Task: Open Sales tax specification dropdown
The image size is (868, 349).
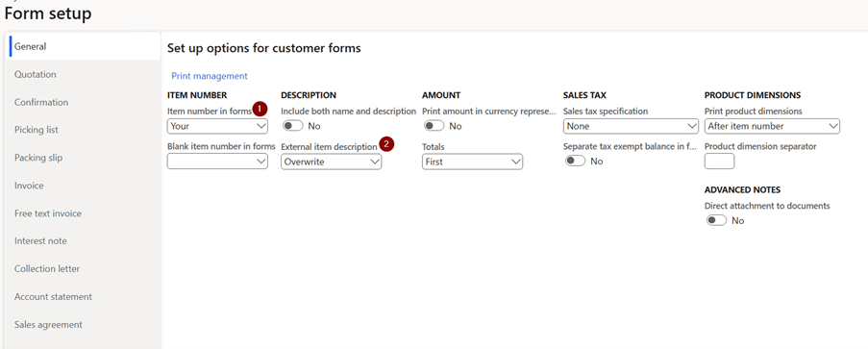Action: click(x=632, y=126)
